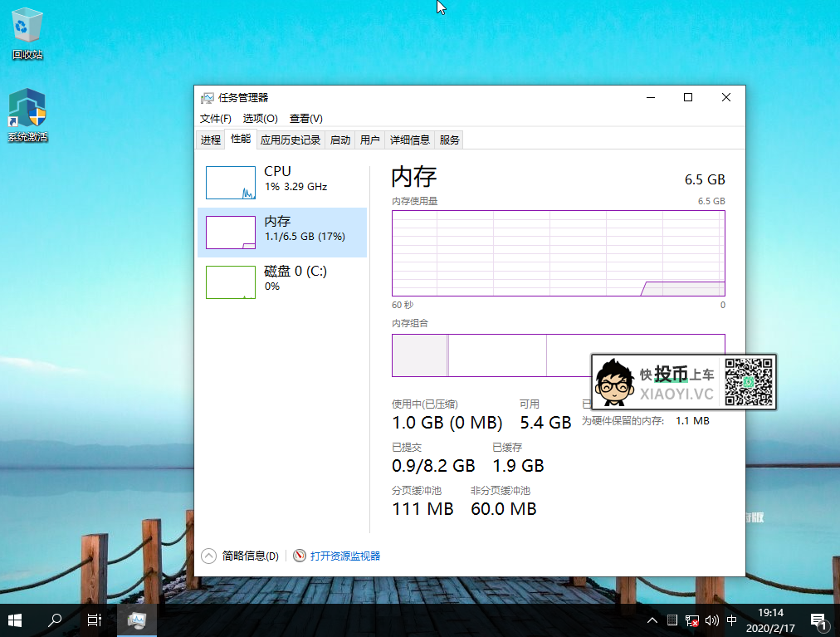The image size is (840, 637).
Task: Open the 选项(O) menu
Action: tap(260, 119)
